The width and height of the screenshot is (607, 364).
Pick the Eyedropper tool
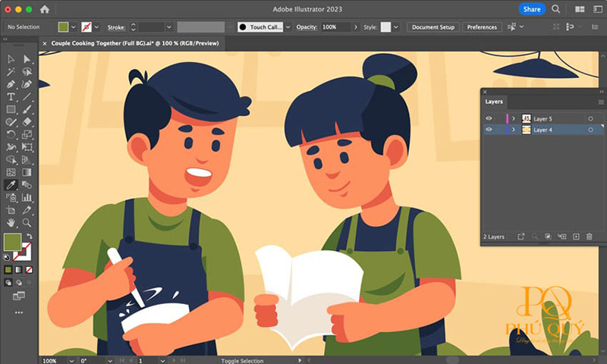11,185
